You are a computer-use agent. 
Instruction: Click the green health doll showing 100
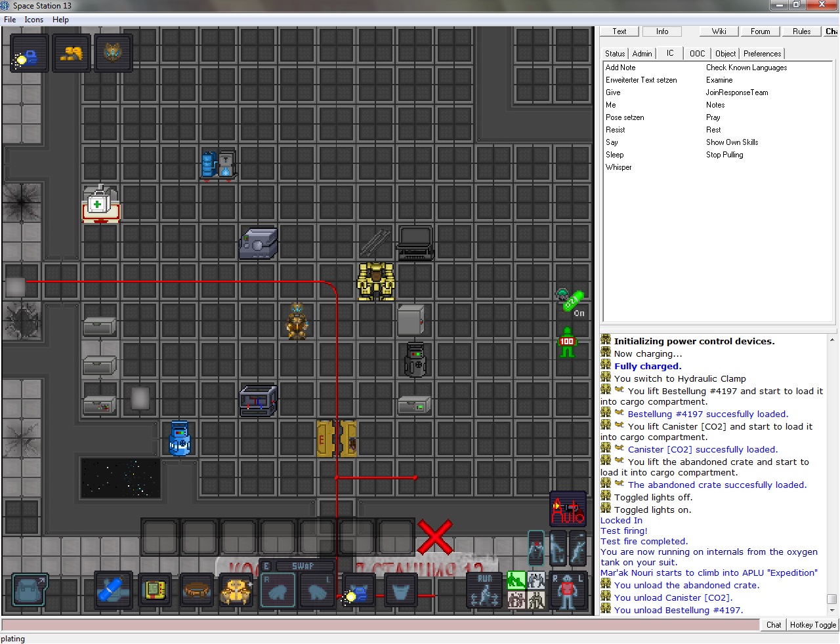click(567, 342)
